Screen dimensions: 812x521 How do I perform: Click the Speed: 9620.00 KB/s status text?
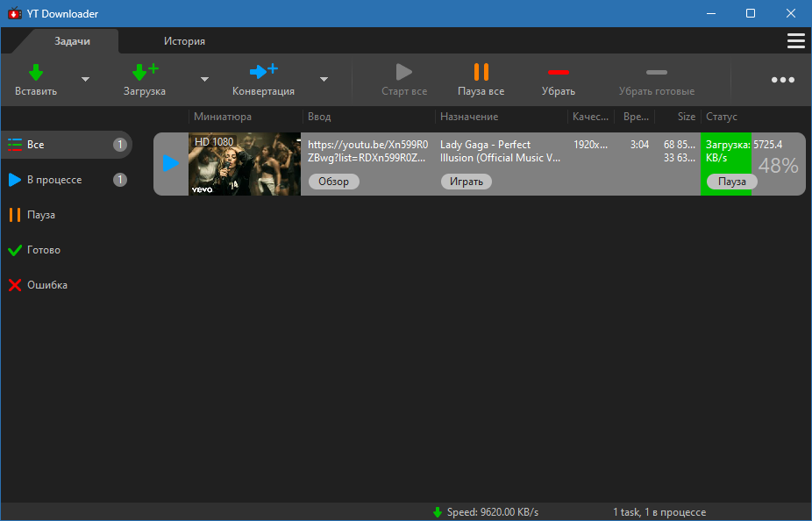click(x=493, y=512)
